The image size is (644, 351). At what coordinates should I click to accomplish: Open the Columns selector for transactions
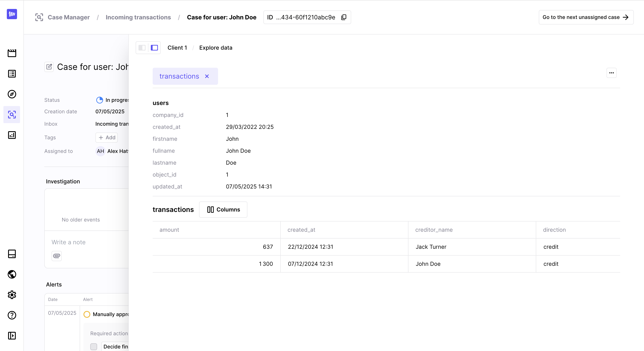[x=223, y=210]
